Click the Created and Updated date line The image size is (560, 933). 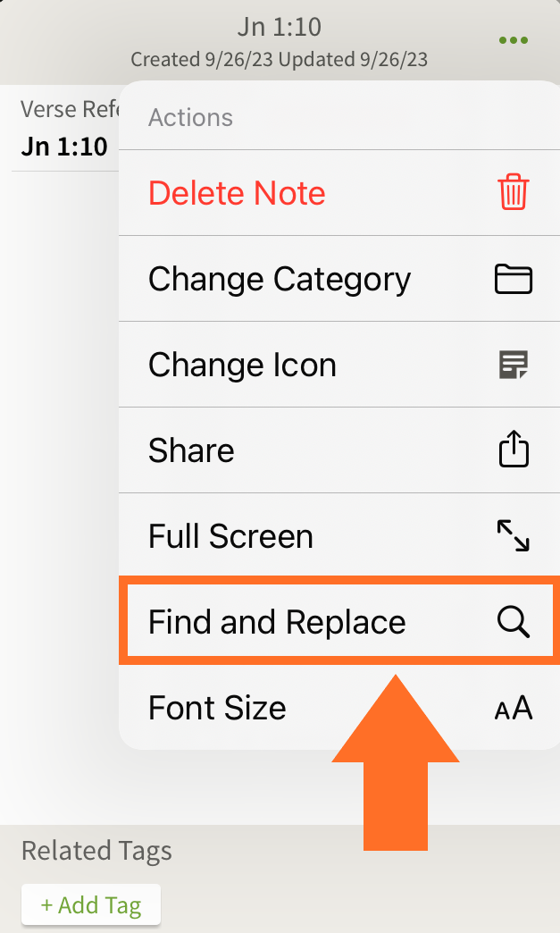pyautogui.click(x=279, y=60)
